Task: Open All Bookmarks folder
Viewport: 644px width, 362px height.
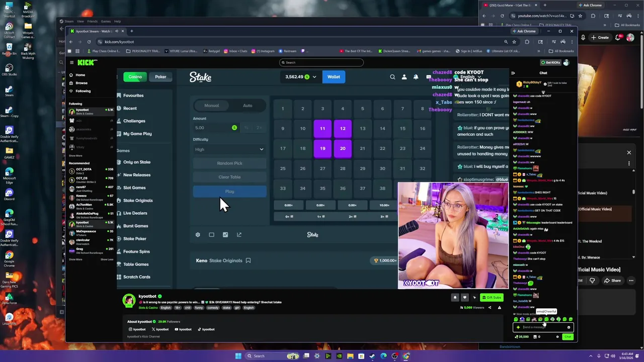Action: 561,51
